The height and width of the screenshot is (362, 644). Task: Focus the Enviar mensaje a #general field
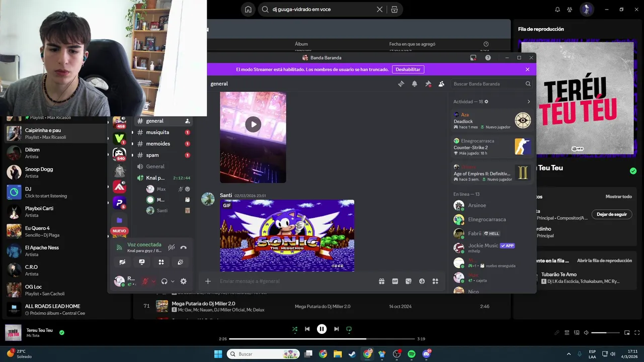297,281
